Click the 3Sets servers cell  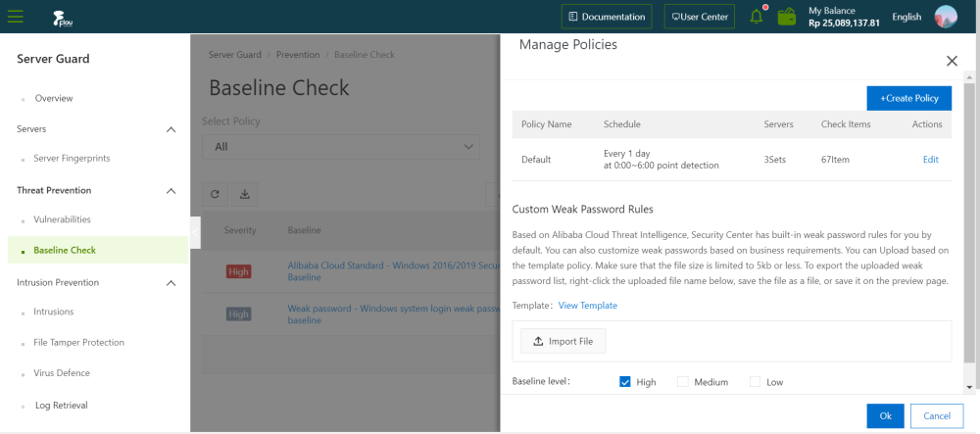(x=775, y=160)
